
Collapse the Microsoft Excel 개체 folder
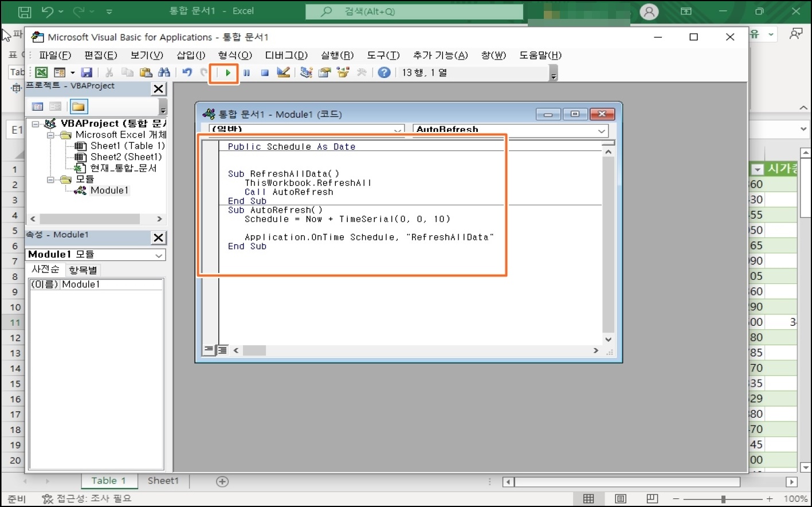click(50, 135)
